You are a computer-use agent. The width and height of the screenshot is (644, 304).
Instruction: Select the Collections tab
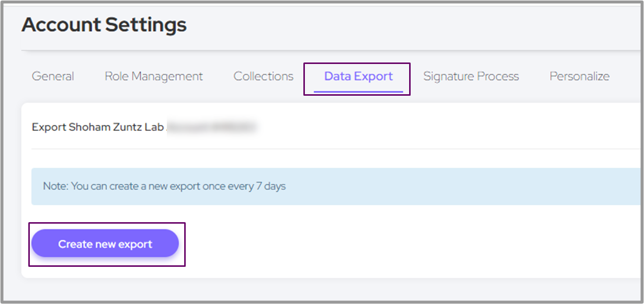[263, 76]
